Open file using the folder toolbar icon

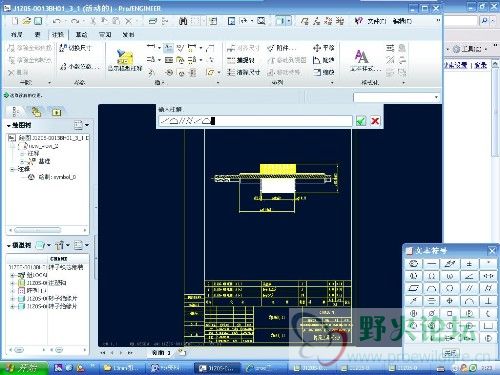pos(26,21)
